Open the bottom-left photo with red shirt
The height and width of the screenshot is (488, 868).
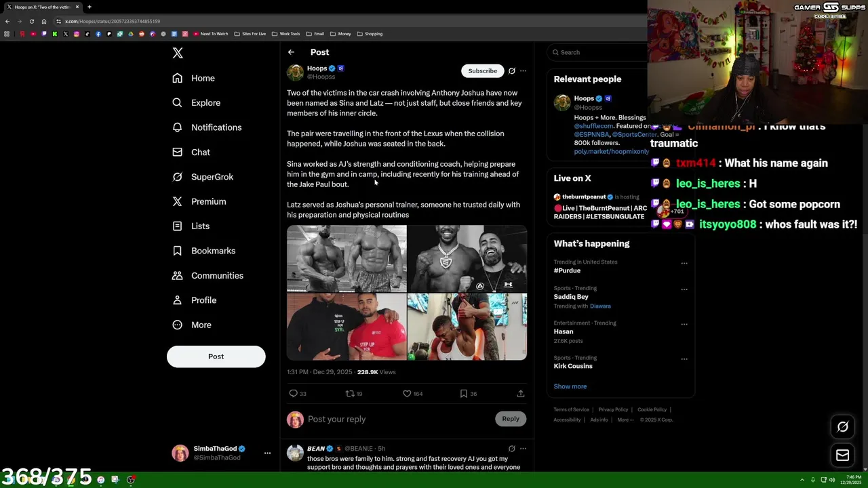(347, 327)
